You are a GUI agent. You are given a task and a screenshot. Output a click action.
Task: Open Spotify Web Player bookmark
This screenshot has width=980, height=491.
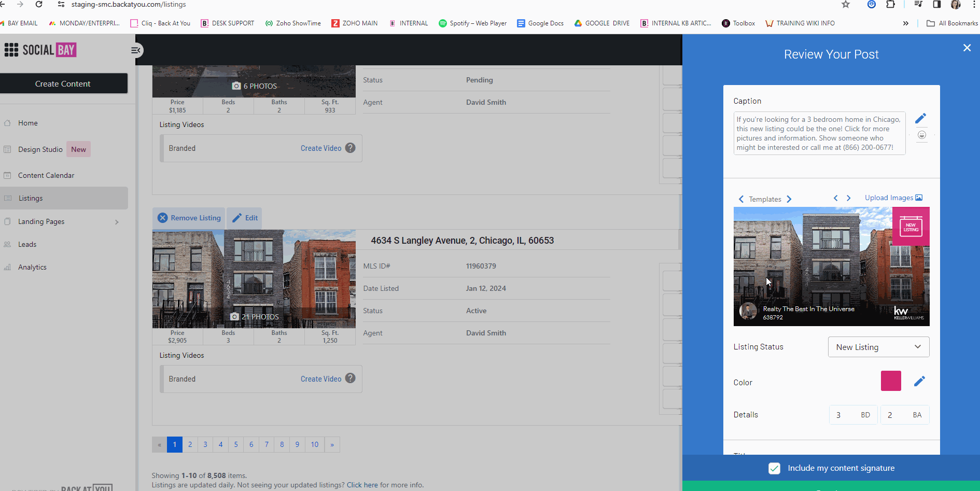pyautogui.click(x=472, y=23)
